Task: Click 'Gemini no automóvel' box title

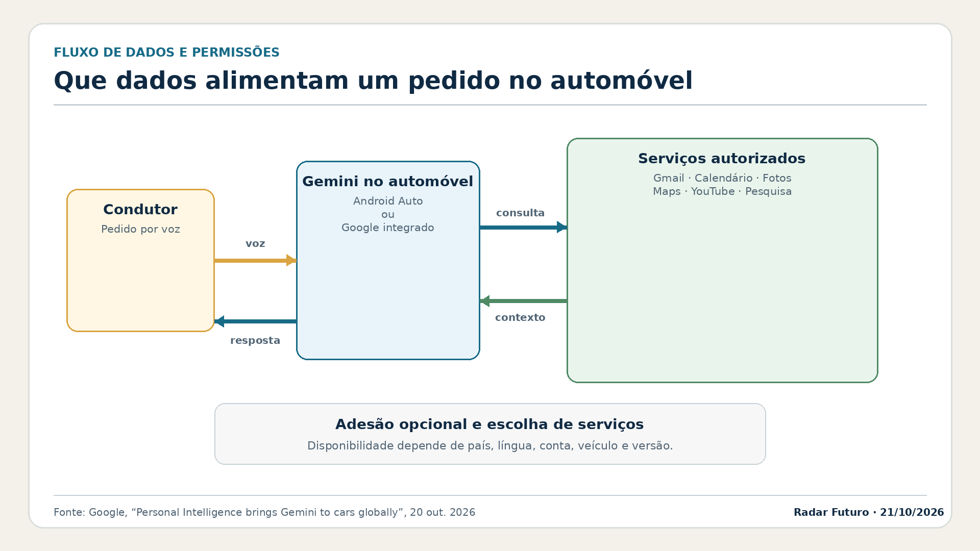Action: point(388,181)
